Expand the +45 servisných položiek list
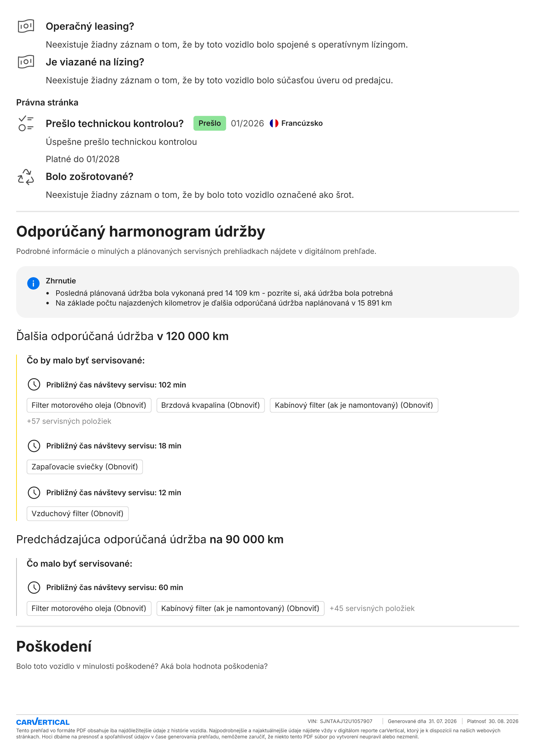535x756 pixels. (372, 609)
